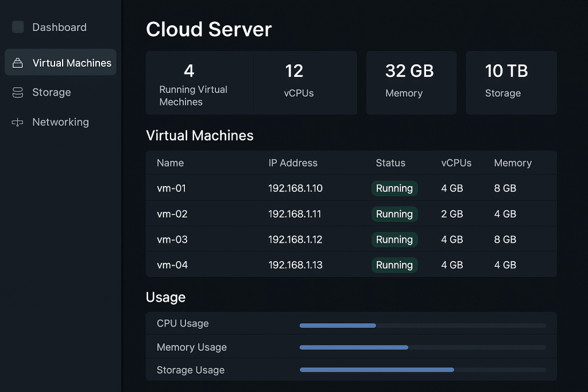Click the Running status badge for vm-01
This screenshot has width=588, height=392.
point(394,188)
